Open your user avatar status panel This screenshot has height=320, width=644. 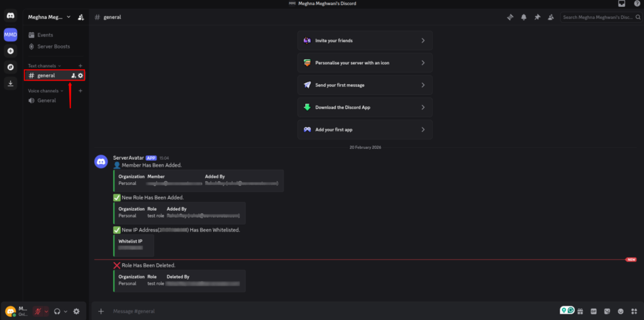pyautogui.click(x=11, y=311)
